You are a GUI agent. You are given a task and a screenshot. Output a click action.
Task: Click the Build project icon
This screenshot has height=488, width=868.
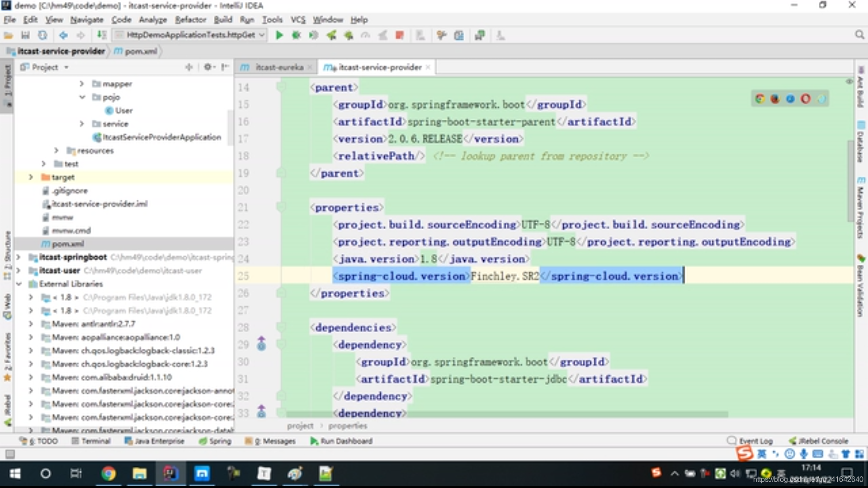click(102, 35)
